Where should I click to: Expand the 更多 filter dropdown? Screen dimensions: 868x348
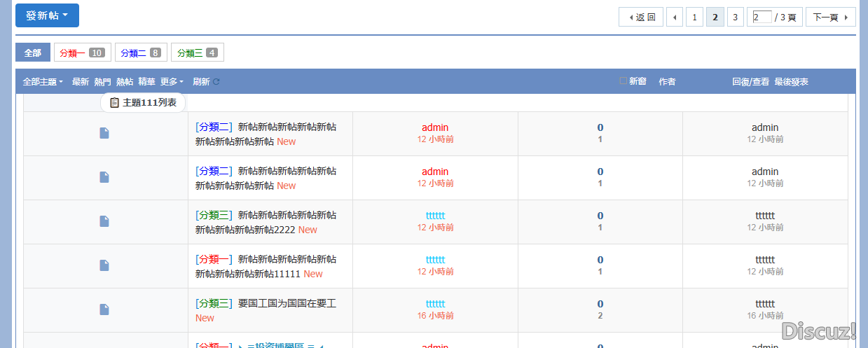172,82
